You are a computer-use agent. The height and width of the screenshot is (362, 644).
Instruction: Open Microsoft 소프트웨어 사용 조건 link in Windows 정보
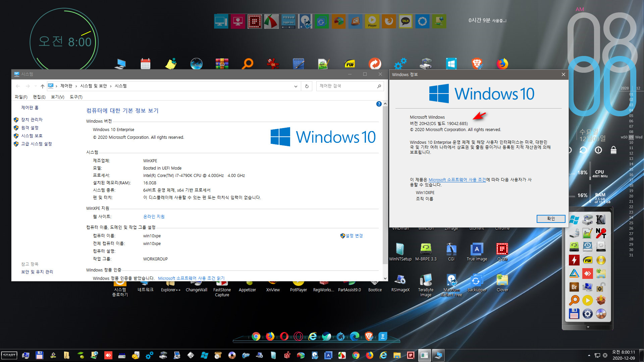click(x=457, y=180)
